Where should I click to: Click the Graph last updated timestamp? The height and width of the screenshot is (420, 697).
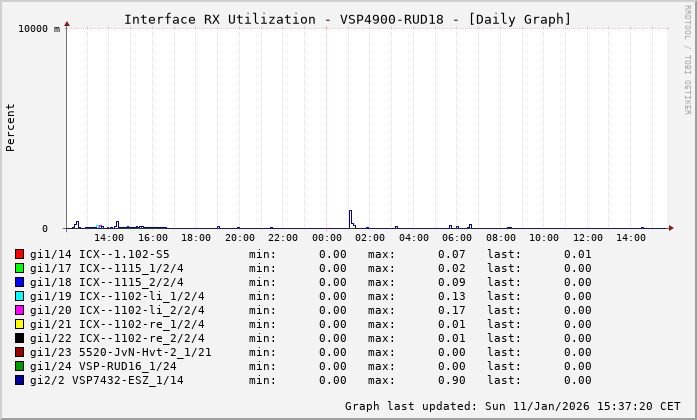[512, 406]
